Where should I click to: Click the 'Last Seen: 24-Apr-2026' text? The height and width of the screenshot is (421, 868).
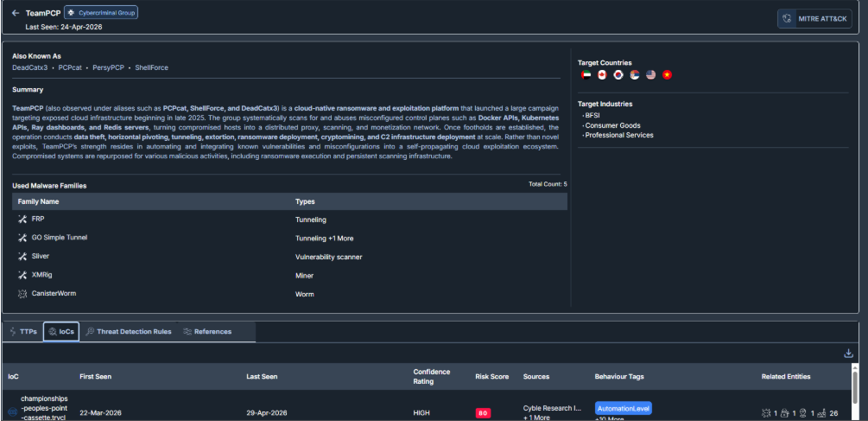pos(64,27)
